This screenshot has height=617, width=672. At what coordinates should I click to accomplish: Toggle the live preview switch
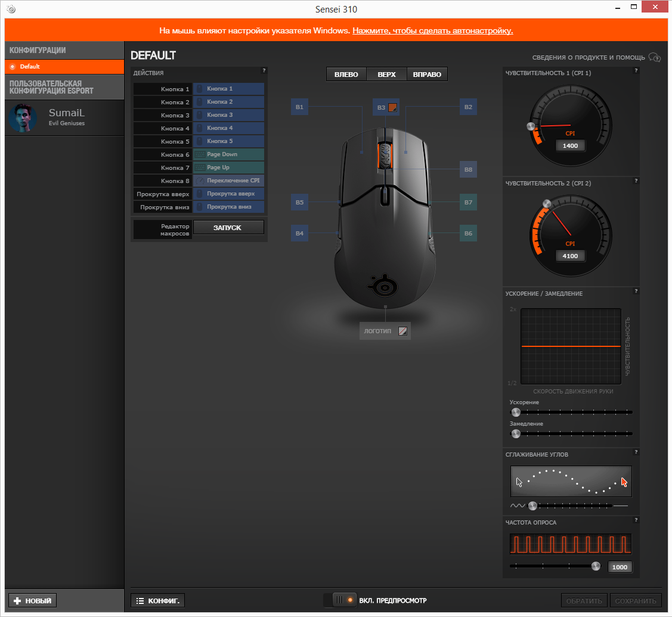tap(340, 600)
